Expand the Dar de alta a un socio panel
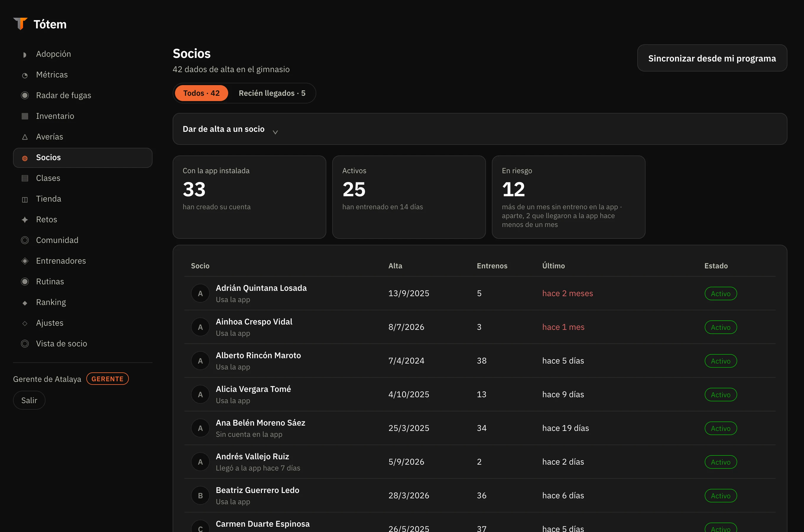The width and height of the screenshot is (804, 532). click(480, 129)
